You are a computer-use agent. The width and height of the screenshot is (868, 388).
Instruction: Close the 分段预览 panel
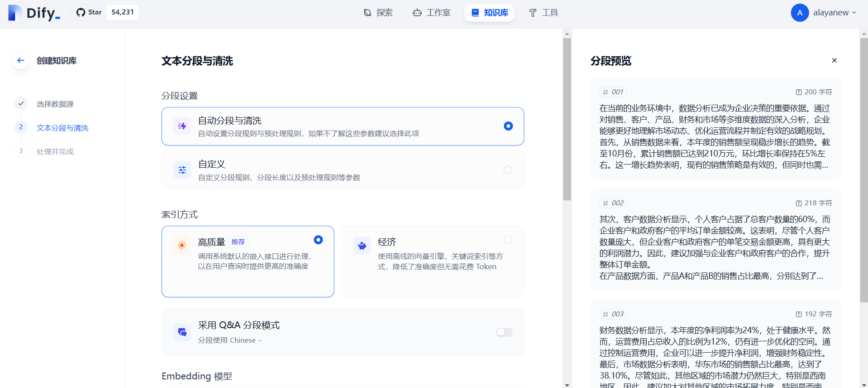click(834, 60)
